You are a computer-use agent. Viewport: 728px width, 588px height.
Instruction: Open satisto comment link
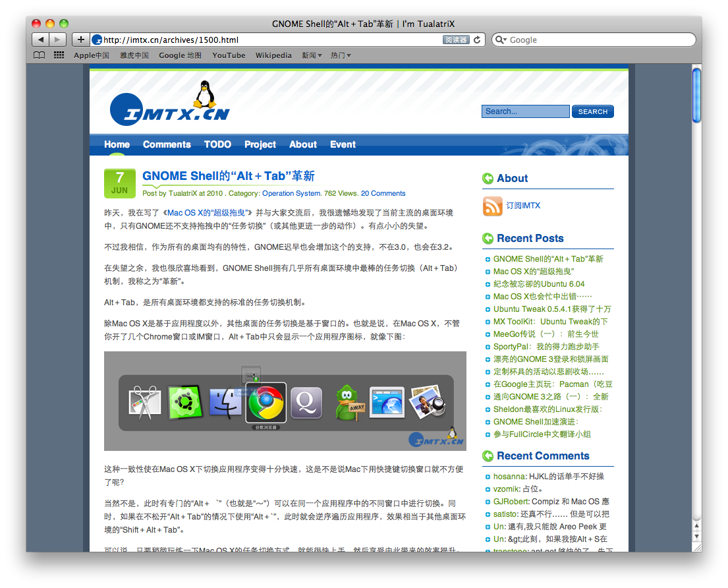tap(505, 514)
